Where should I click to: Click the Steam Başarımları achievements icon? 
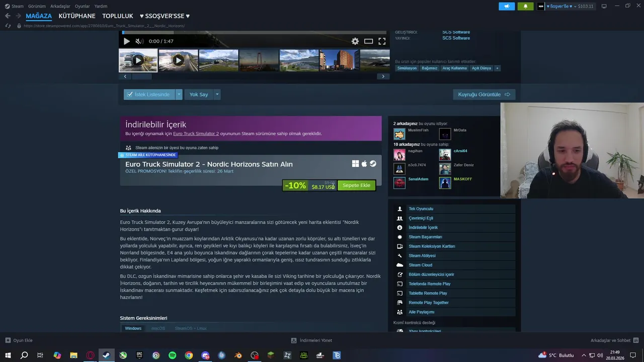point(399,237)
